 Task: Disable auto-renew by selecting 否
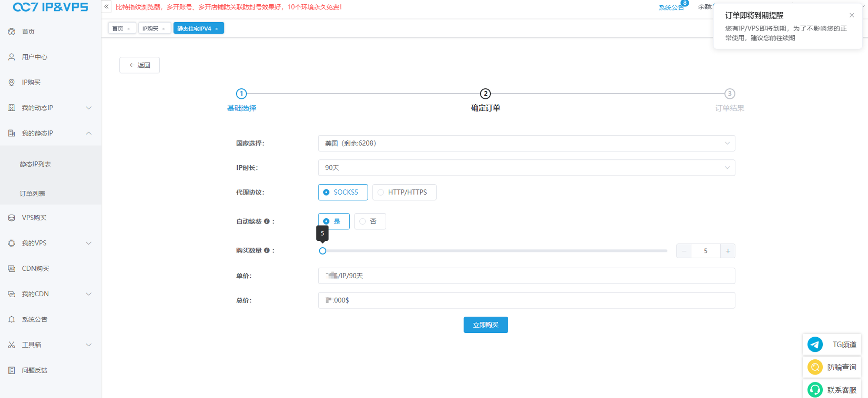tap(370, 221)
